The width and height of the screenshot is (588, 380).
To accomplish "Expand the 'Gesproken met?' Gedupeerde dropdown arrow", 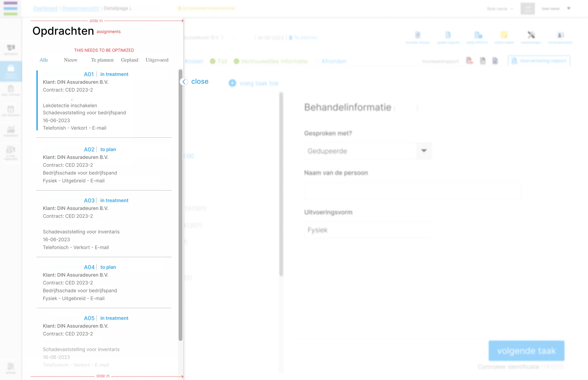I will (x=424, y=151).
